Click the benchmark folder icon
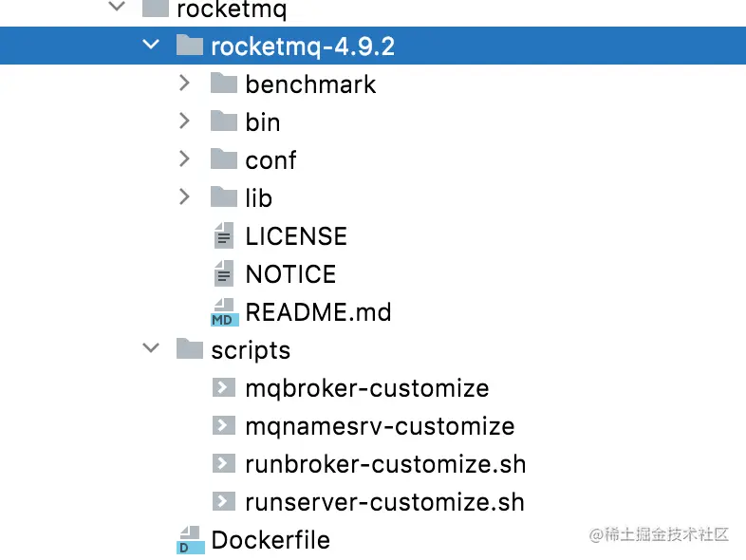Screen dimensions: 746x560 point(224,83)
